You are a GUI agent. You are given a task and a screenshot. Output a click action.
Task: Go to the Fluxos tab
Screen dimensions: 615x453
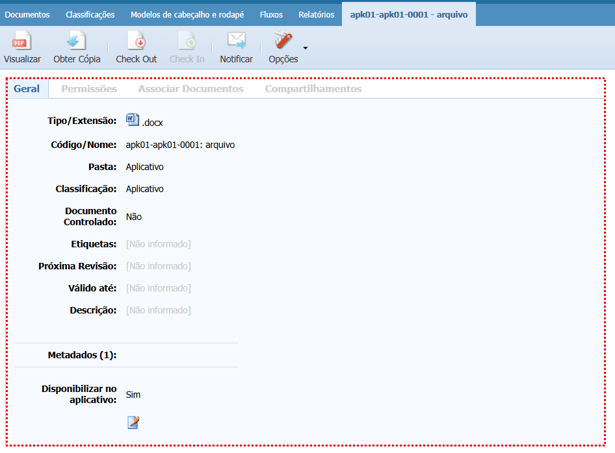(271, 15)
